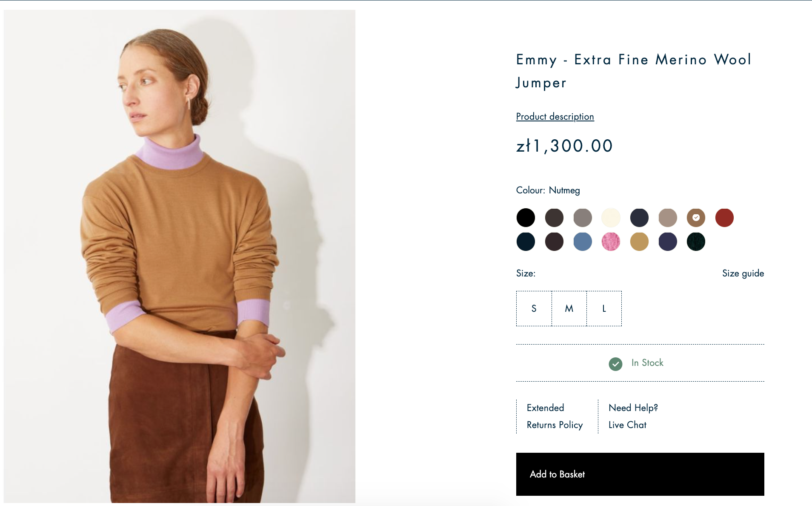Open the Size guide
The image size is (812, 506).
tap(743, 273)
